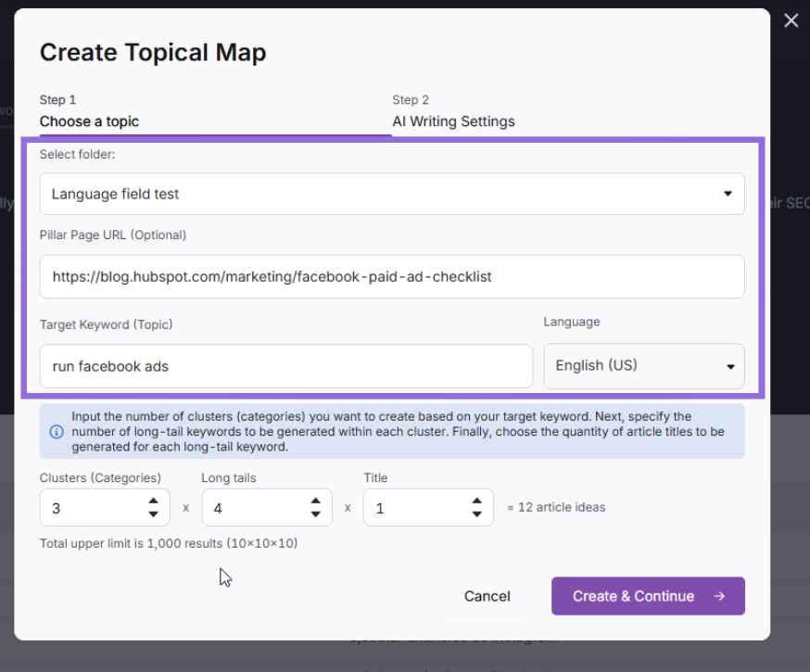Decrease the Clusters value with down arrow
Screen dimensions: 810x672
click(154, 514)
